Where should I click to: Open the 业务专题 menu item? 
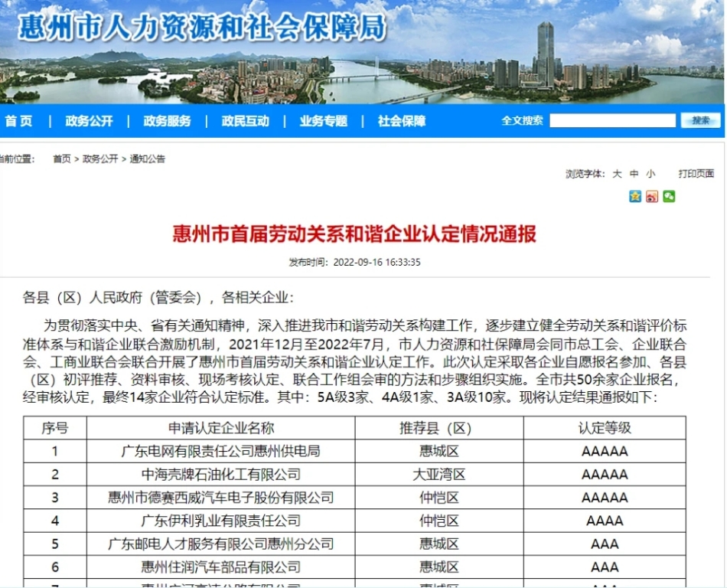point(323,121)
